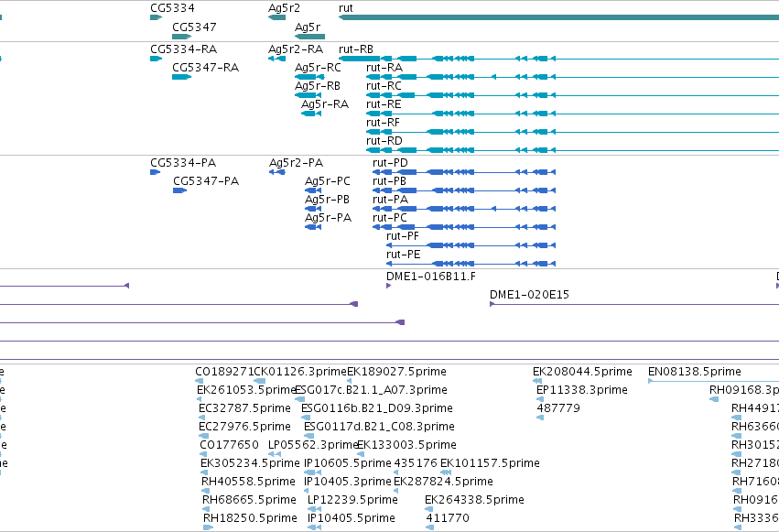The width and height of the screenshot is (779, 532).
Task: Click the DME1-016B11.F clone label
Action: pos(431,277)
